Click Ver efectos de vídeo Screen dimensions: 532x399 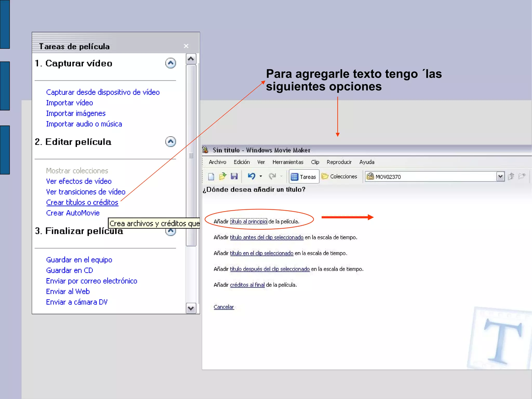click(79, 181)
